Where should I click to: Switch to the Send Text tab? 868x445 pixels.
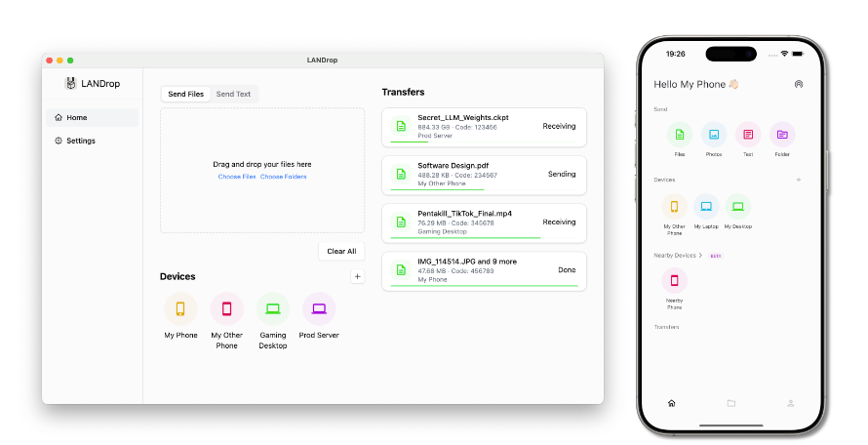[x=233, y=95]
